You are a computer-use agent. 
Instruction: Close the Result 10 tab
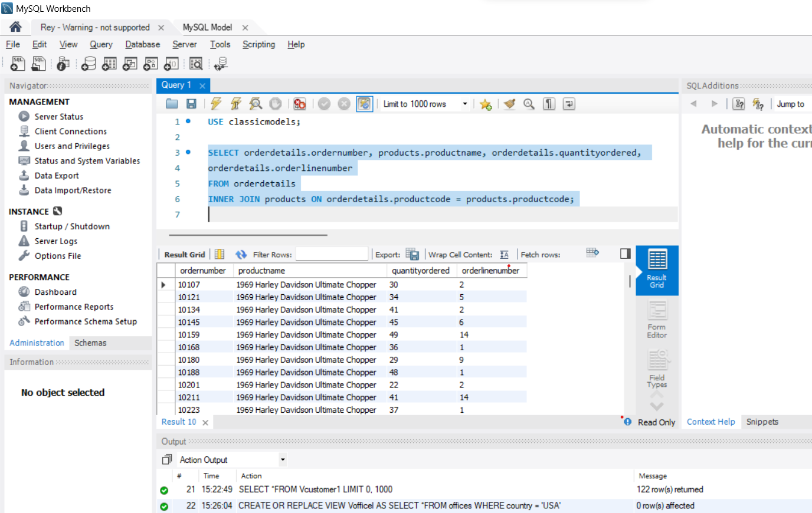(205, 422)
